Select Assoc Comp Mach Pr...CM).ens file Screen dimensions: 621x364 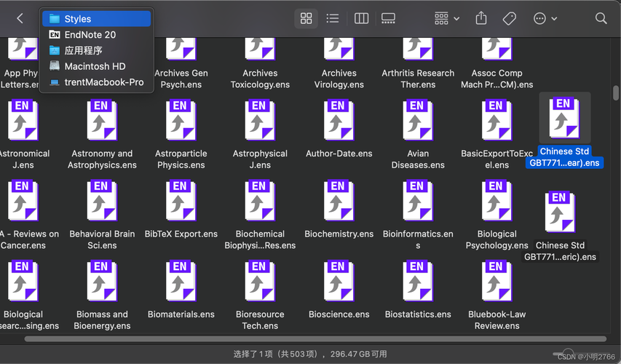pos(497,63)
